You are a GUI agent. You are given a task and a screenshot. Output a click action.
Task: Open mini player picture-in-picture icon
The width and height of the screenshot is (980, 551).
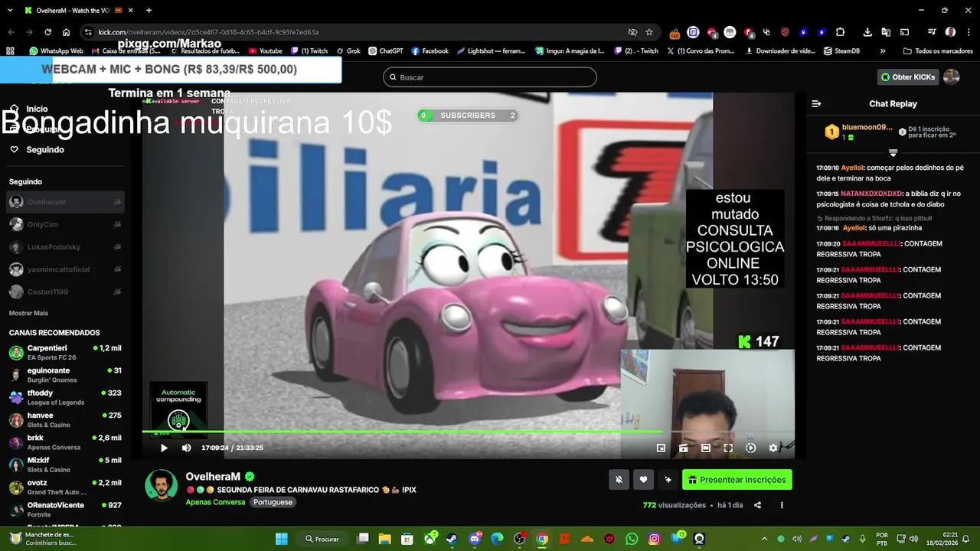(661, 448)
